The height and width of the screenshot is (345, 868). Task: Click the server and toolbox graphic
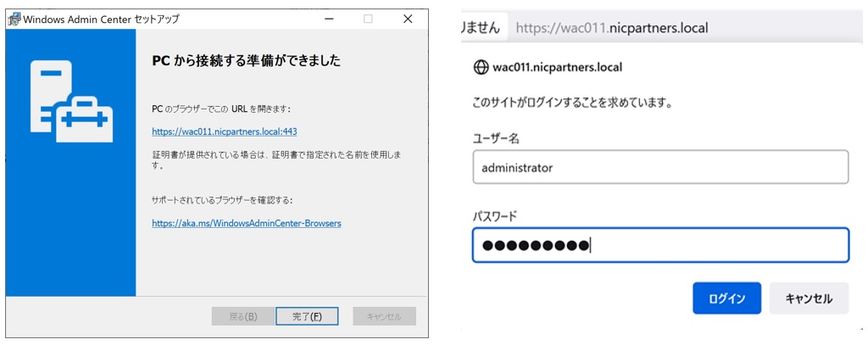pyautogui.click(x=71, y=100)
